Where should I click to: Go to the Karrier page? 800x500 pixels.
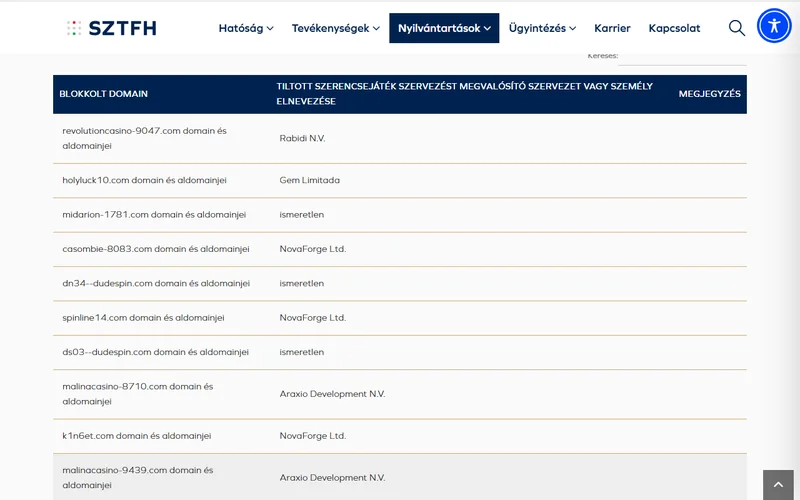pos(612,28)
